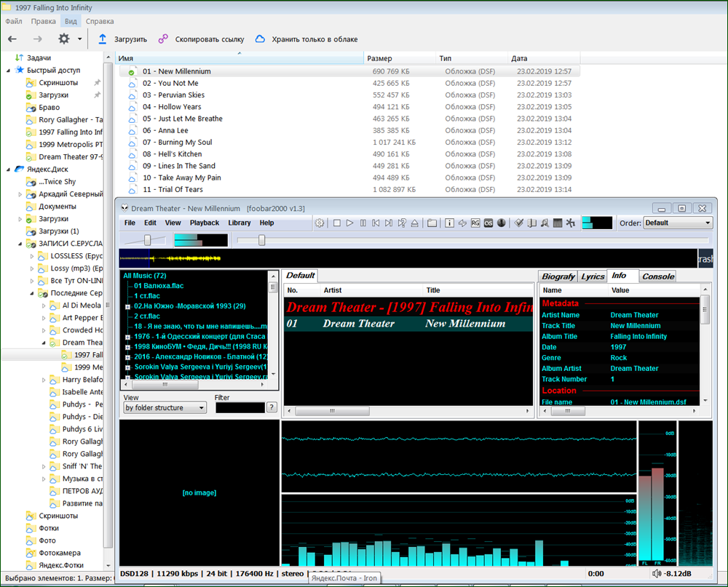Expand the Аркадий Северный folder
The width and height of the screenshot is (728, 587).
pyautogui.click(x=20, y=194)
